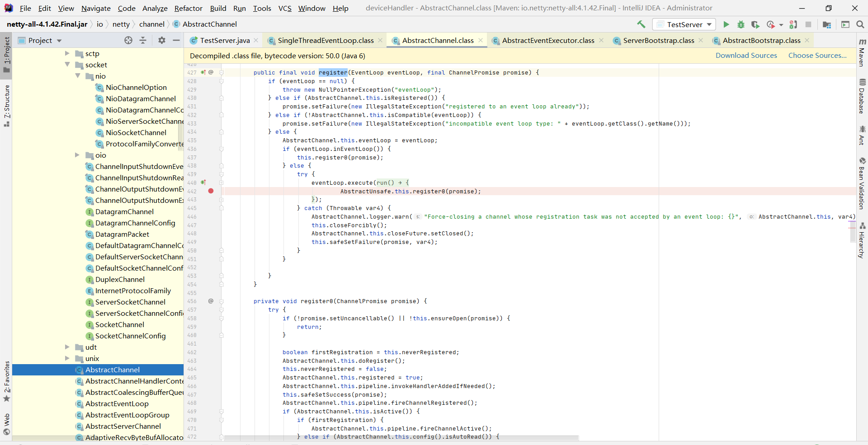Click Download Sources link
This screenshot has height=445, width=868.
(746, 55)
